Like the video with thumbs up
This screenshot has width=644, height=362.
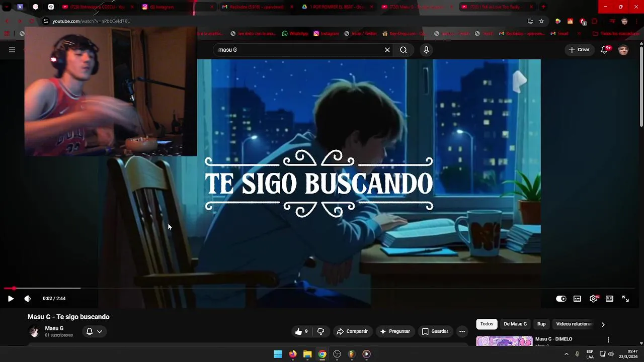(301, 331)
